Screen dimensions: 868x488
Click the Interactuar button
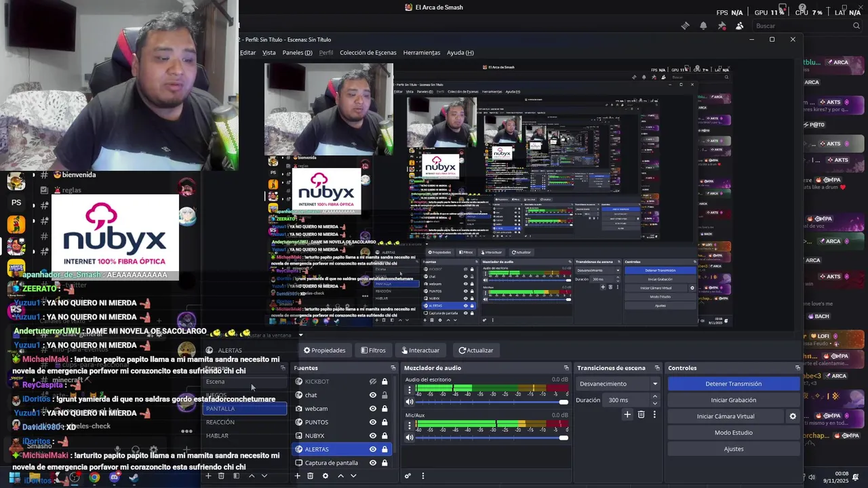pos(420,350)
